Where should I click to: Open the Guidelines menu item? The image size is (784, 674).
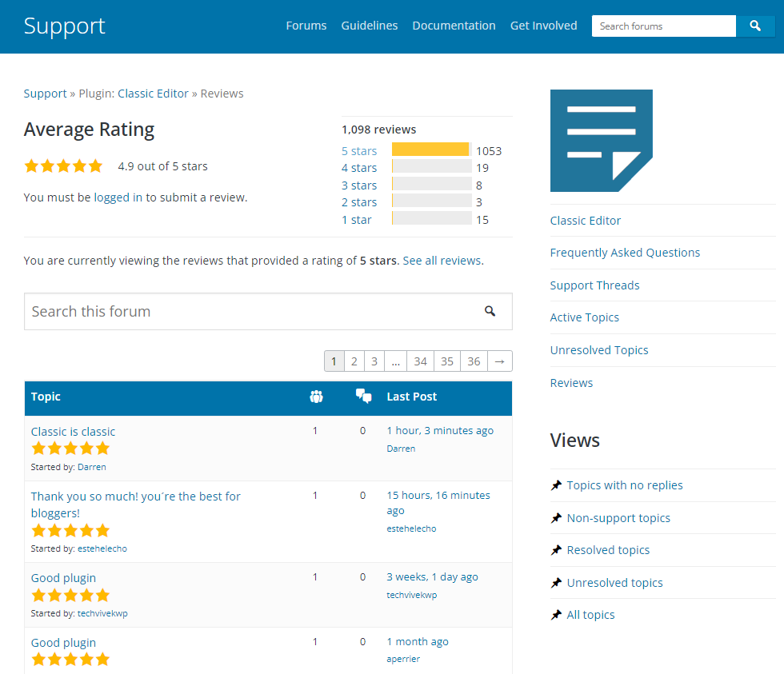pyautogui.click(x=370, y=26)
